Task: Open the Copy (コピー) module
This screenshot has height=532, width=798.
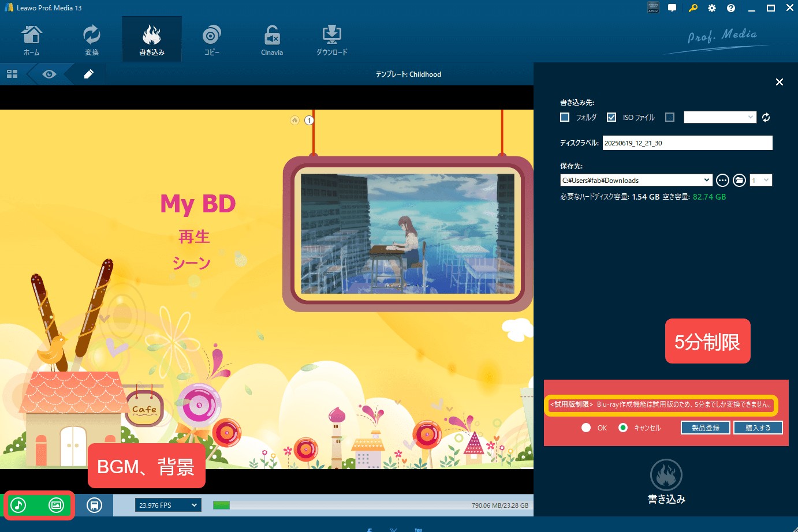Action: (212, 40)
